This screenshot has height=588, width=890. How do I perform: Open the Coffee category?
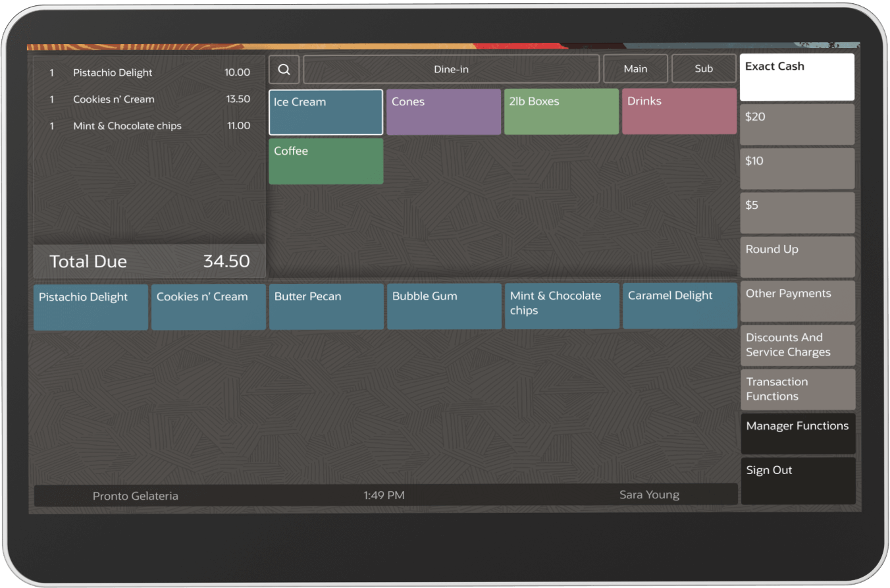tap(325, 161)
